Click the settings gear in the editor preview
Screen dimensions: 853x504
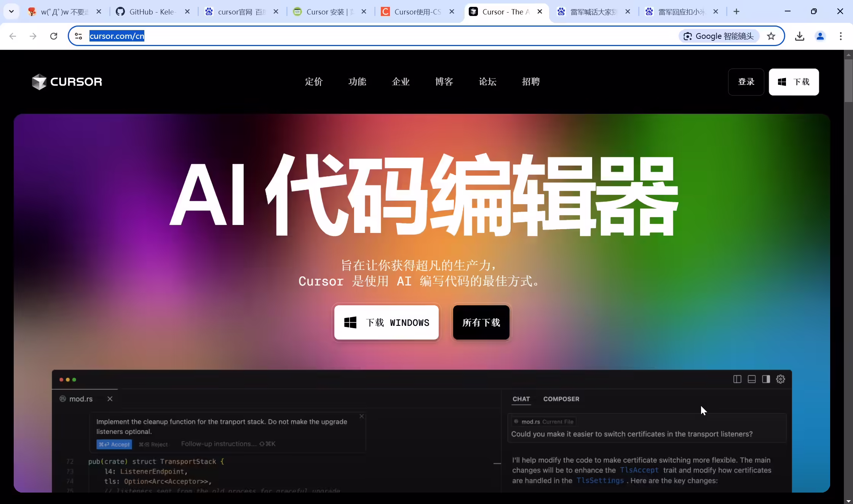[781, 379]
